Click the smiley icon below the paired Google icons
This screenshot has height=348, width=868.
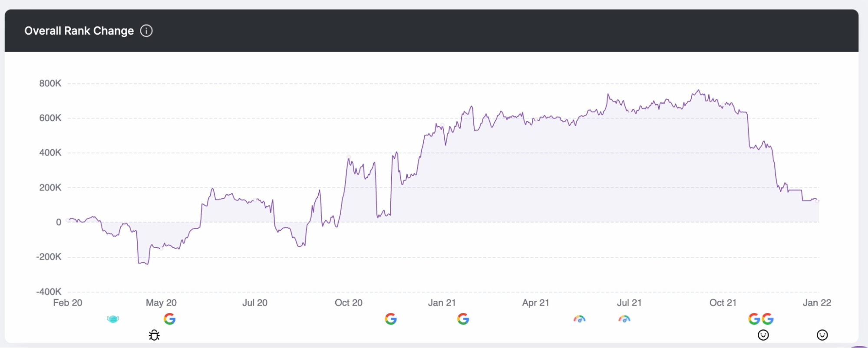click(763, 335)
